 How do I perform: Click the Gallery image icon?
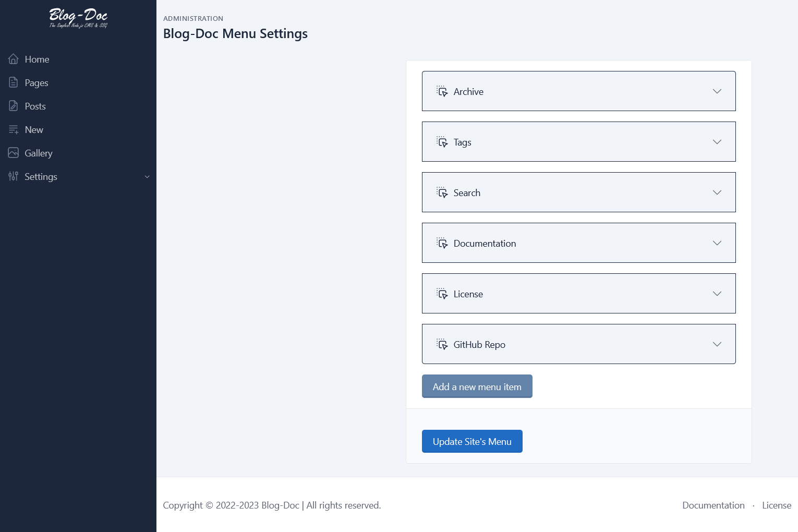pos(14,153)
